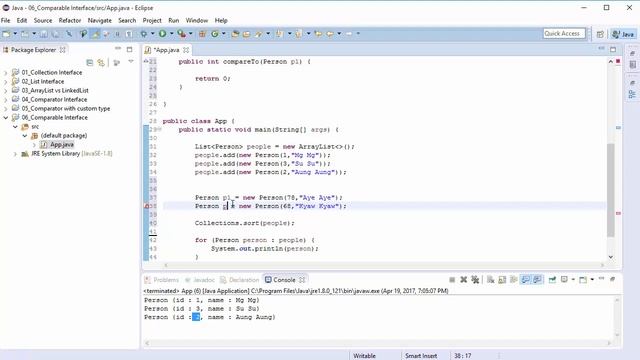
Task: Close the App.java editor tab
Action: click(186, 50)
